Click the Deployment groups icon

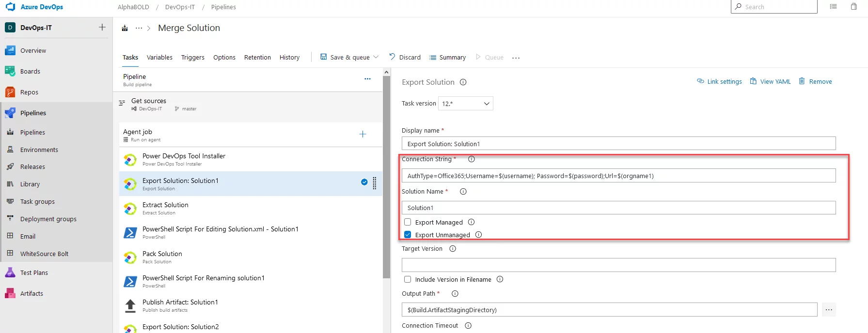click(x=10, y=218)
